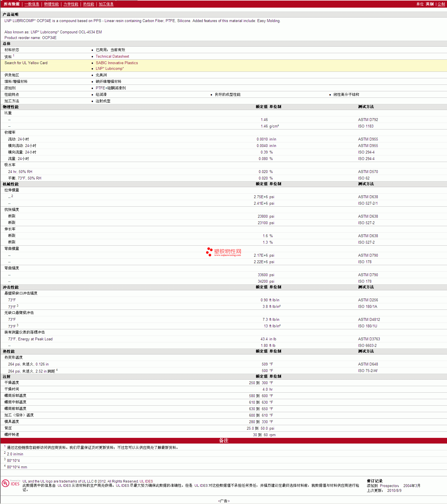Switch units to 公制
Screen dimensions: 447x504
tap(441, 4)
